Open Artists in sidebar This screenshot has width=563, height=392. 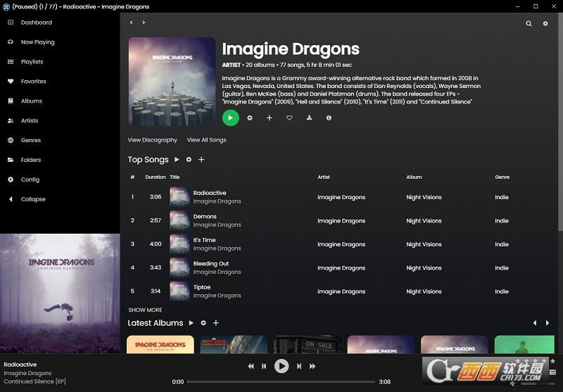30,120
